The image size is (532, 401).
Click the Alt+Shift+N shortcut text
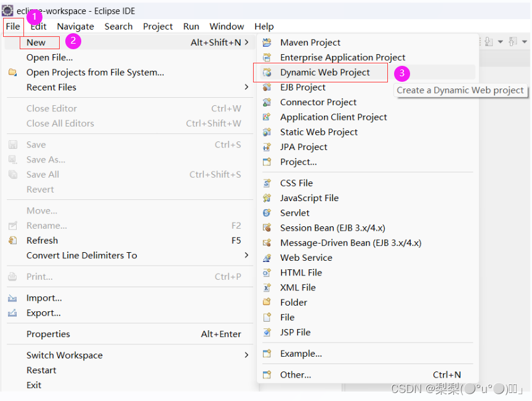click(216, 42)
